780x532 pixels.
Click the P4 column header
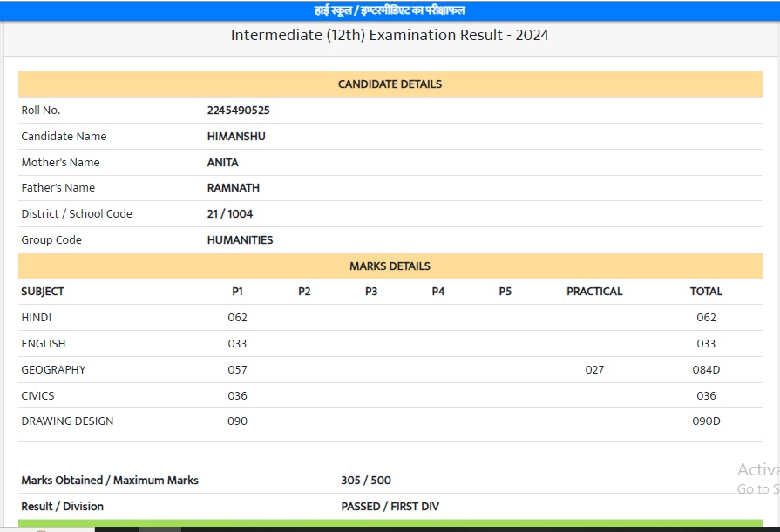438,292
